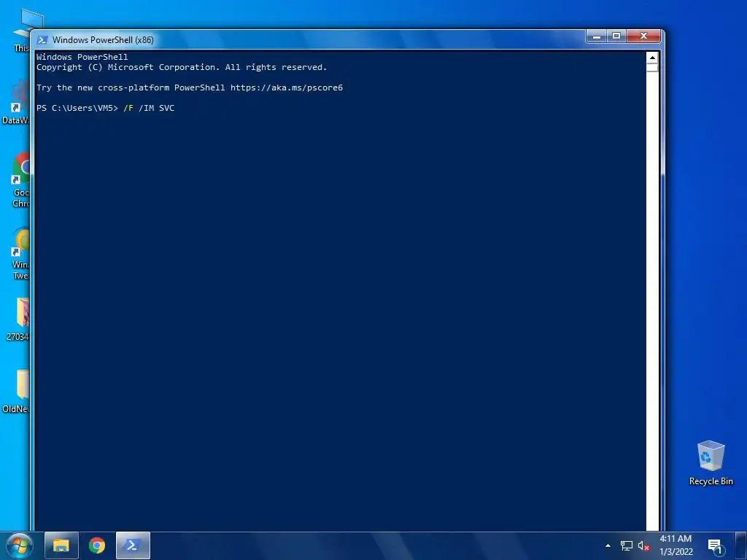Select the 27034 folder desktop icon

coord(18,319)
